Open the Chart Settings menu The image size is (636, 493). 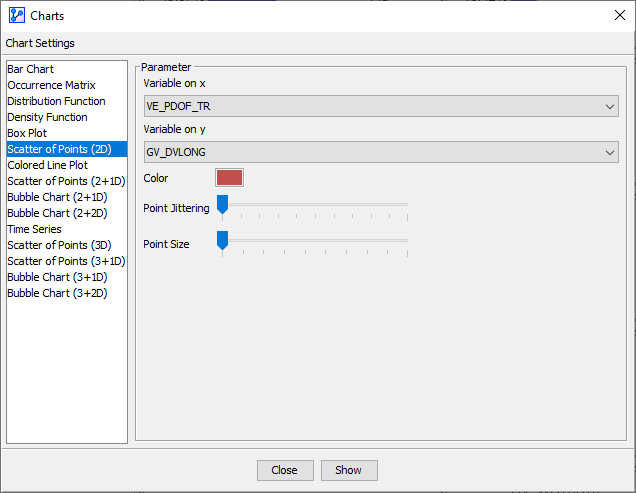(x=40, y=43)
